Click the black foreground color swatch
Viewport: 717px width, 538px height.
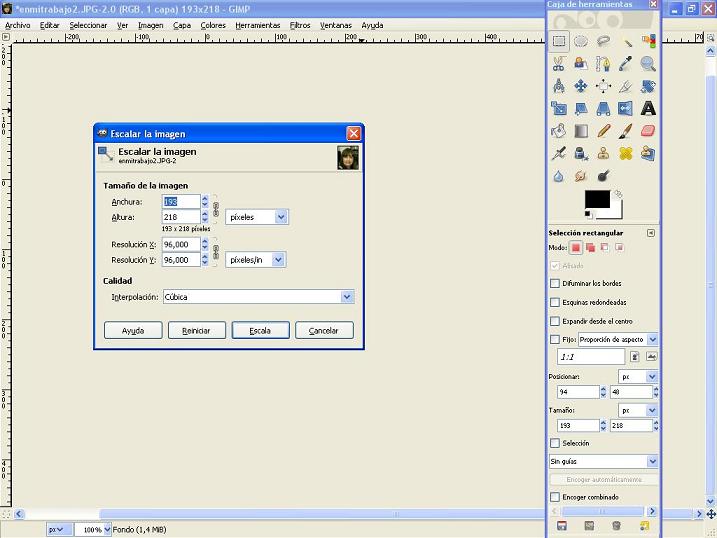pos(597,199)
